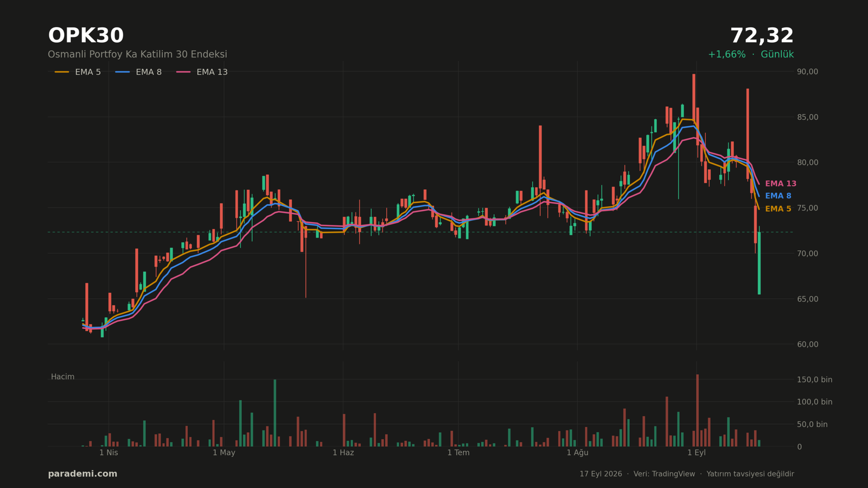Click the 65,00 price axis label

tap(807, 299)
